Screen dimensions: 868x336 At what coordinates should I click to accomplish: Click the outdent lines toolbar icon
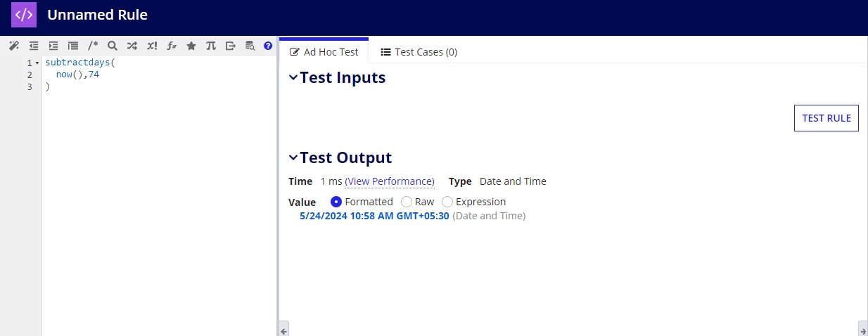click(34, 46)
